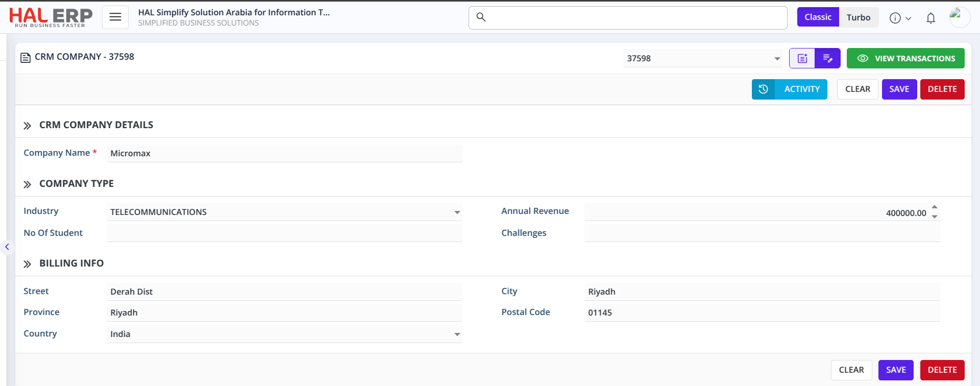Click the Company Name input field
Image resolution: width=980 pixels, height=386 pixels.
click(284, 154)
